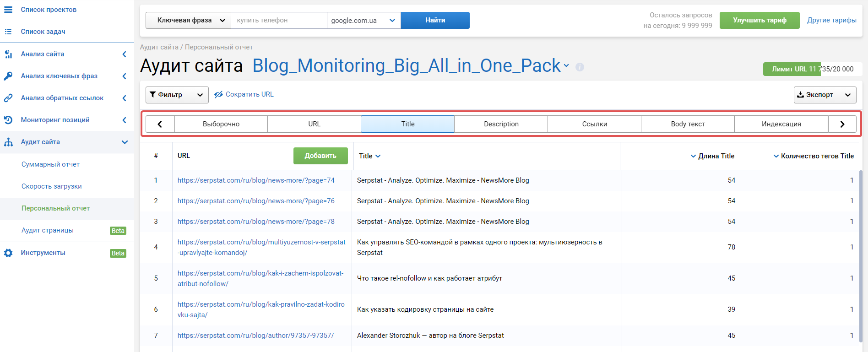Open Суммарный отчет in the sidebar
Image resolution: width=868 pixels, height=352 pixels.
[51, 164]
